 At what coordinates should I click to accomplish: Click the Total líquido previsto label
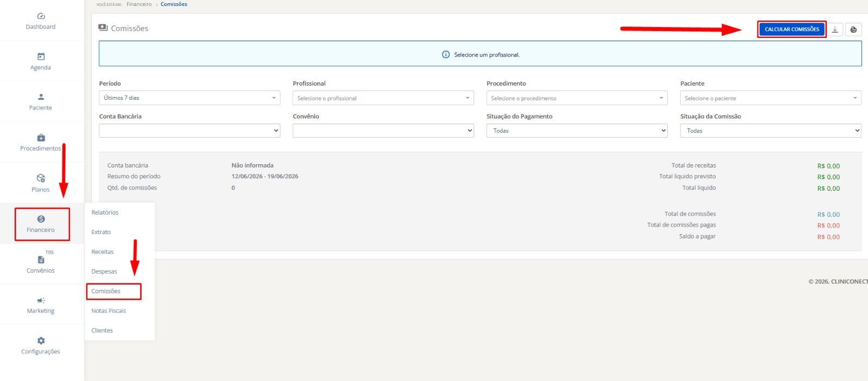click(x=687, y=176)
